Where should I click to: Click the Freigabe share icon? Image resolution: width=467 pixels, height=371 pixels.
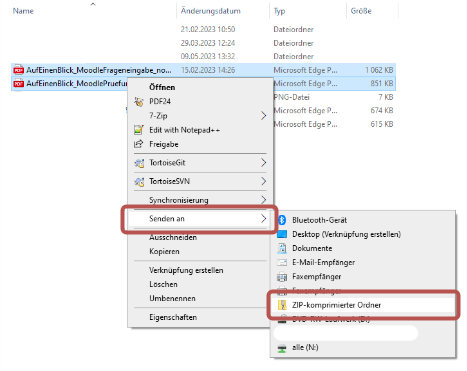pos(138,144)
